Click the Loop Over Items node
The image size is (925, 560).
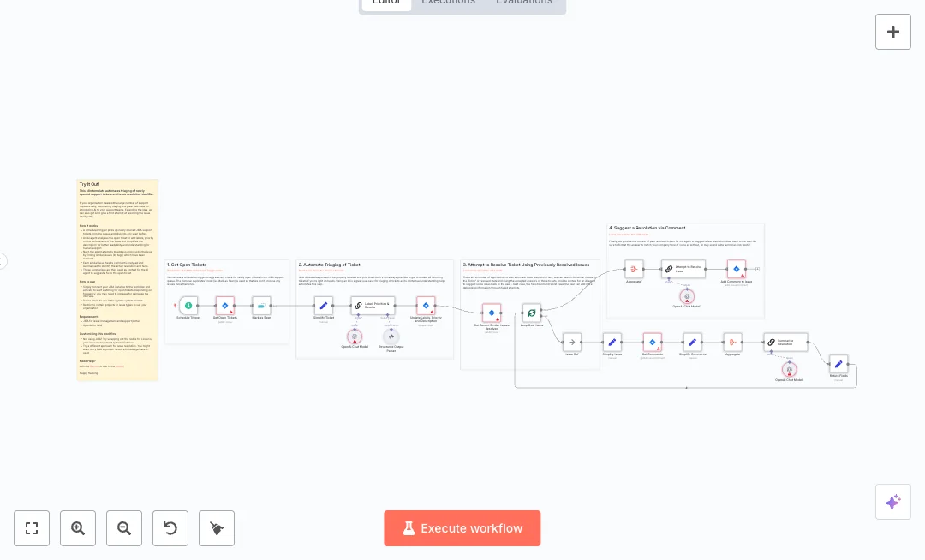(x=532, y=313)
